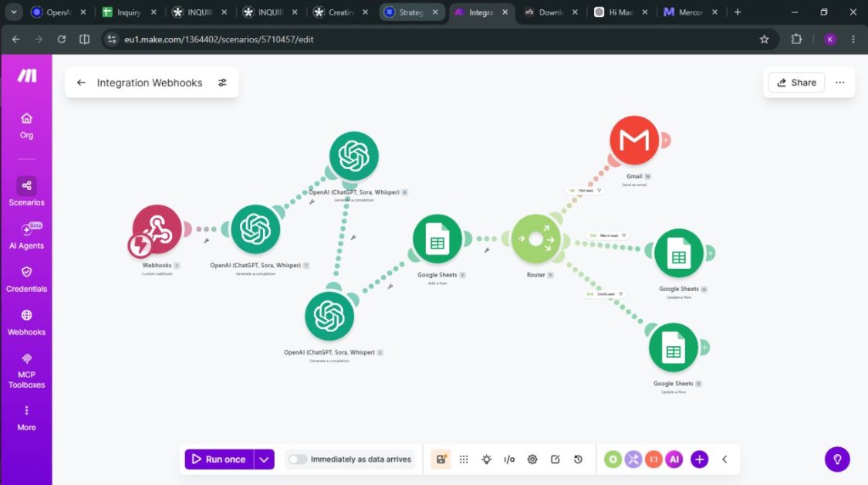Open AI Agents in the sidebar
Screen dimensions: 868x485
click(26, 236)
